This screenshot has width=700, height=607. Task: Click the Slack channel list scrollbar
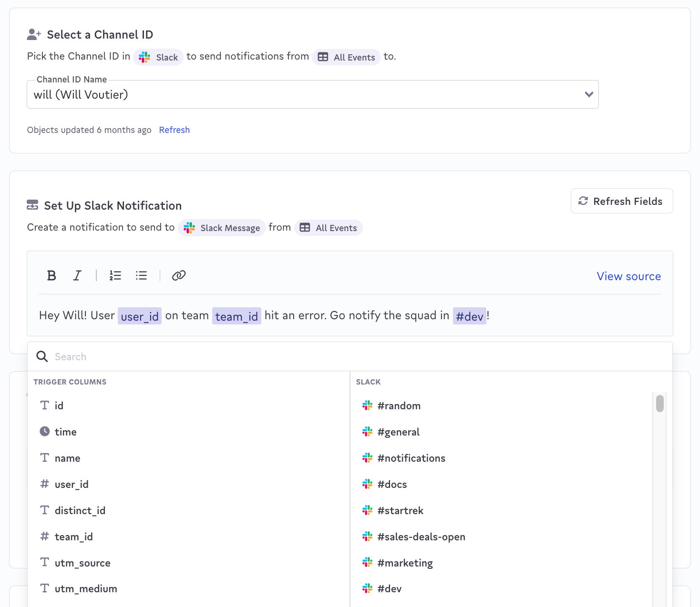click(x=659, y=403)
